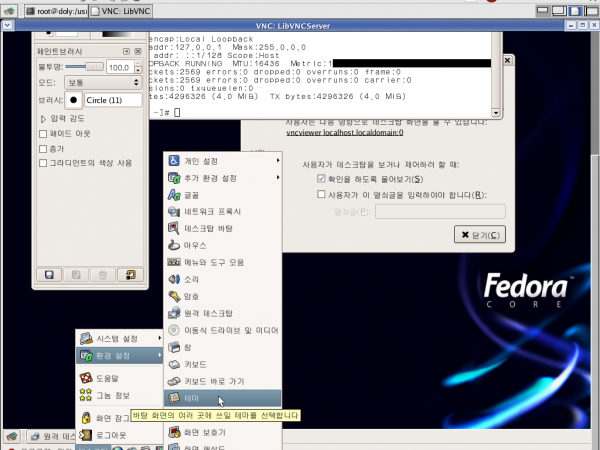
Task: Expand the 개인 설정 submenu arrow
Action: coord(278,160)
